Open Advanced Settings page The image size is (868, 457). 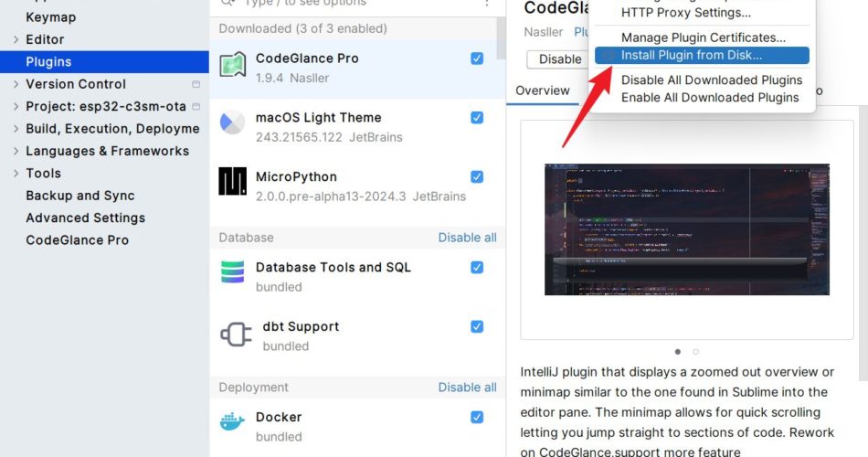[x=85, y=218]
